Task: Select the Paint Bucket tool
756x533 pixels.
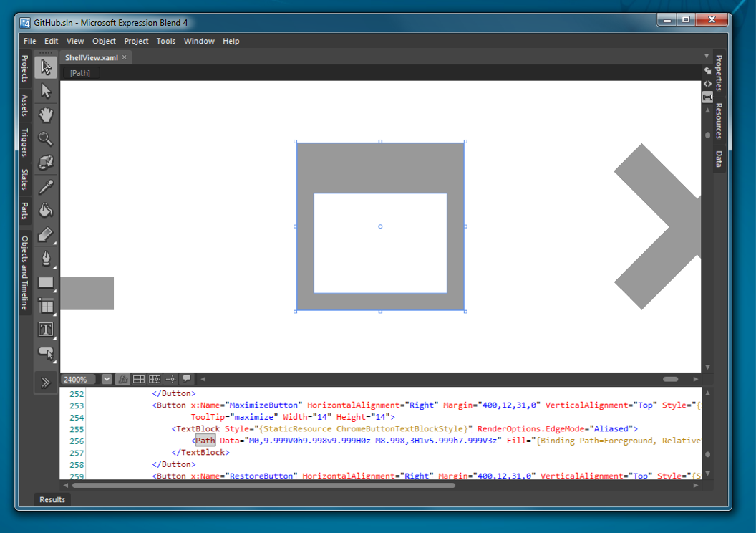Action: (x=47, y=210)
